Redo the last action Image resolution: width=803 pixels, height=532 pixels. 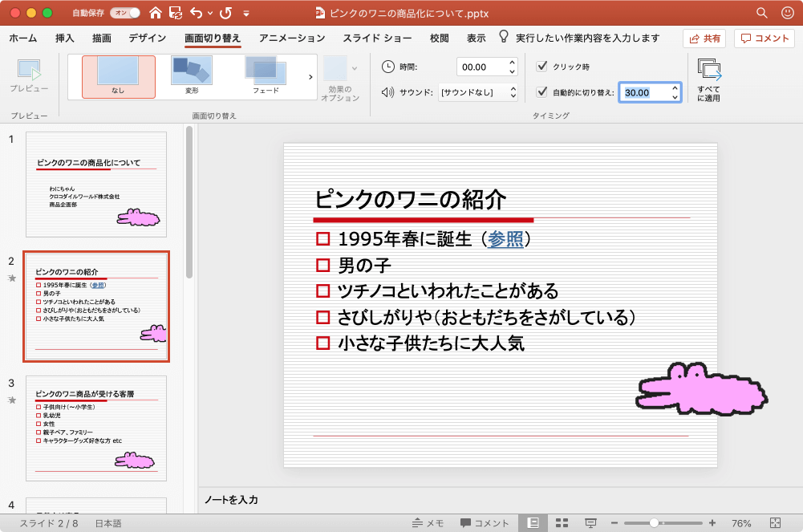(226, 13)
